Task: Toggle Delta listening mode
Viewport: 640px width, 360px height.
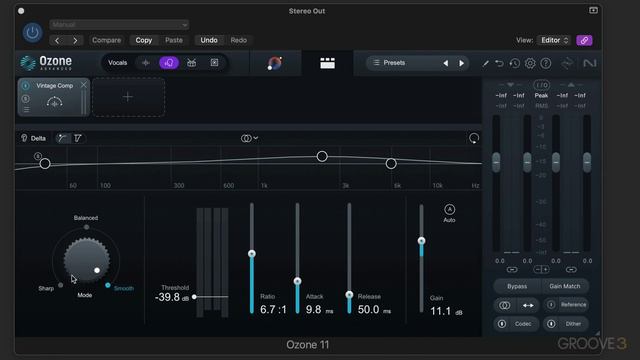Action: tap(33, 138)
